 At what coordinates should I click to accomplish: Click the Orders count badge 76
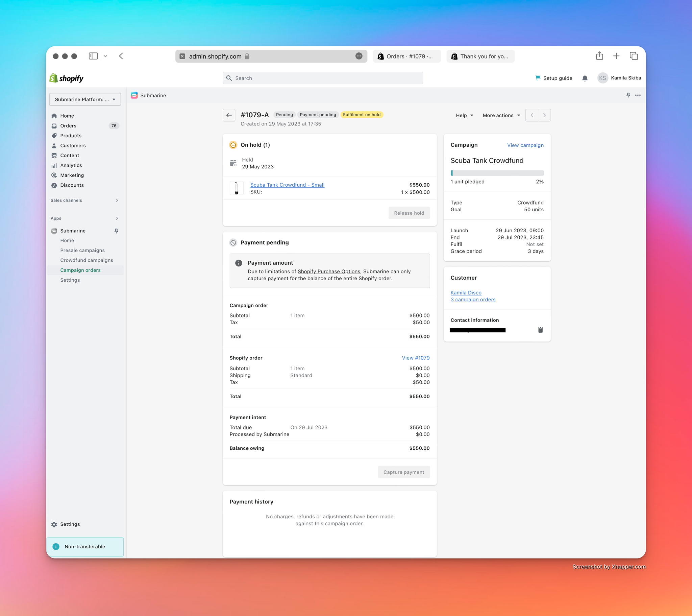point(114,126)
